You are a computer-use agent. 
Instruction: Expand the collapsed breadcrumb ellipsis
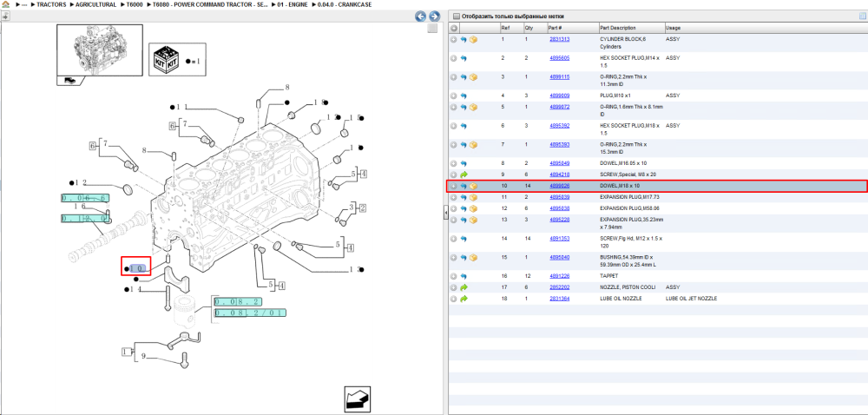click(x=24, y=4)
